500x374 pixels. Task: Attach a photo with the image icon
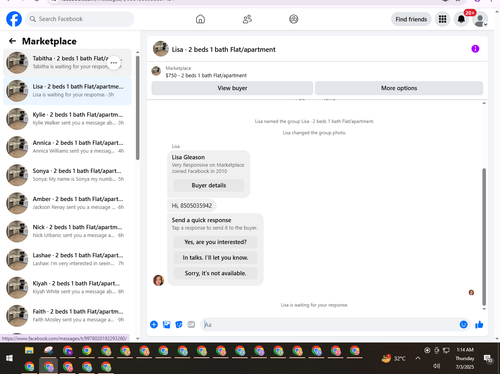166,324
